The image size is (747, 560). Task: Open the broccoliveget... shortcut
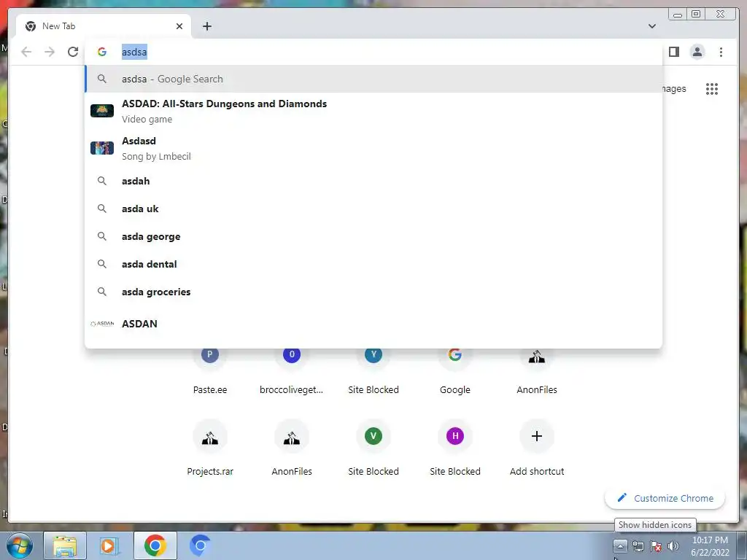click(292, 370)
